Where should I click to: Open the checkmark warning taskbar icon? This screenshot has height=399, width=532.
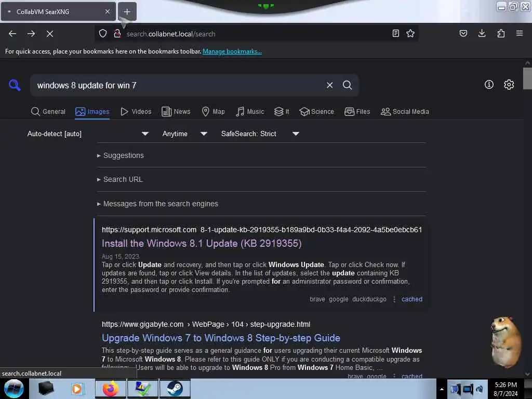pos(142,389)
